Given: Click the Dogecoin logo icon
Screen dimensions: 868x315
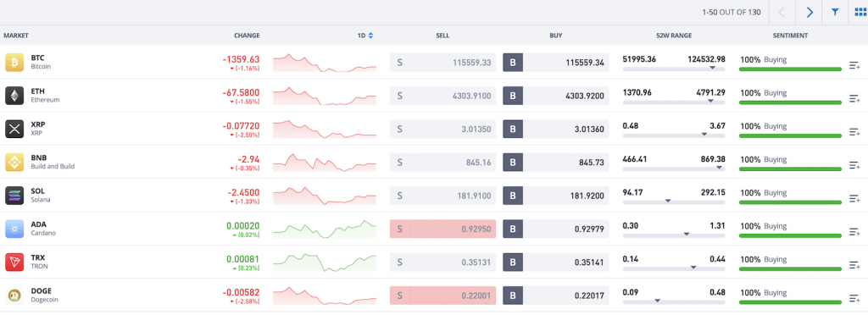Looking at the screenshot, I should tap(14, 296).
